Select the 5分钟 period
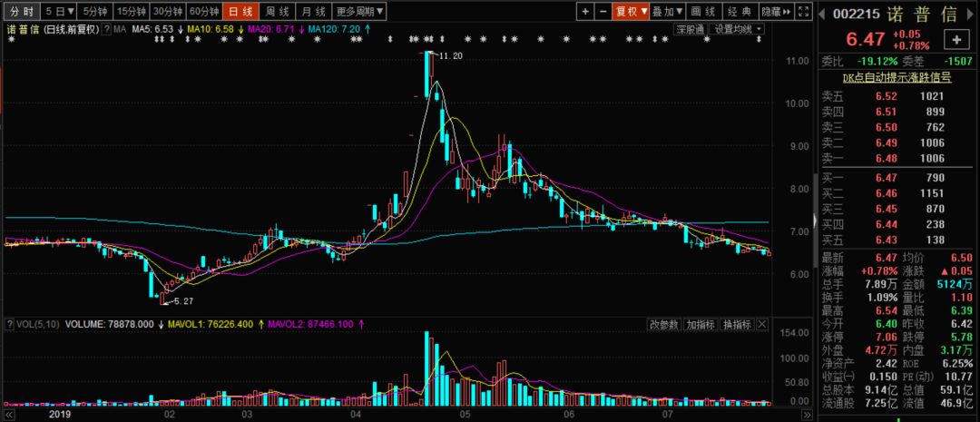 [95, 11]
